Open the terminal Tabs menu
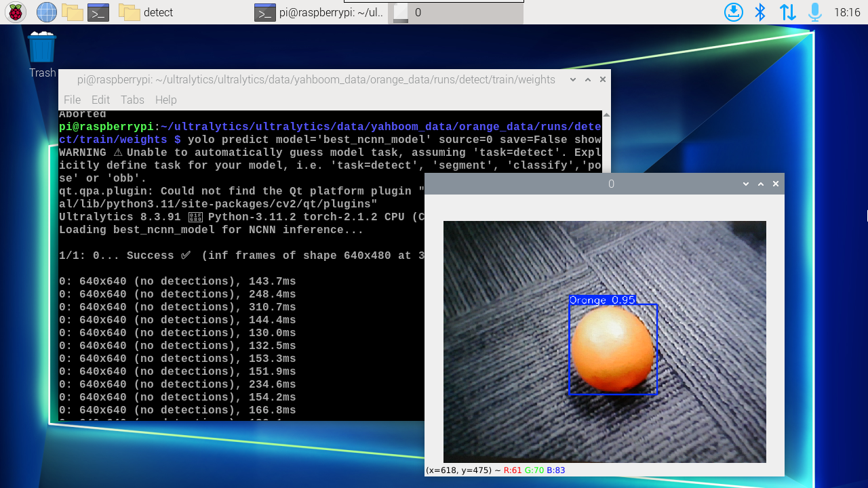 pos(132,100)
